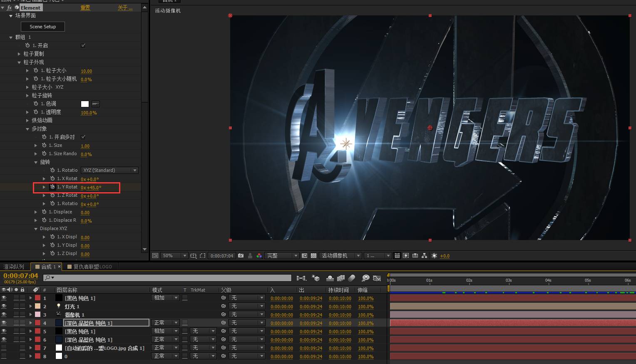Open the XYZ (Standard) rotation order dropdown
Screen dimensions: 636x364
pyautogui.click(x=109, y=170)
